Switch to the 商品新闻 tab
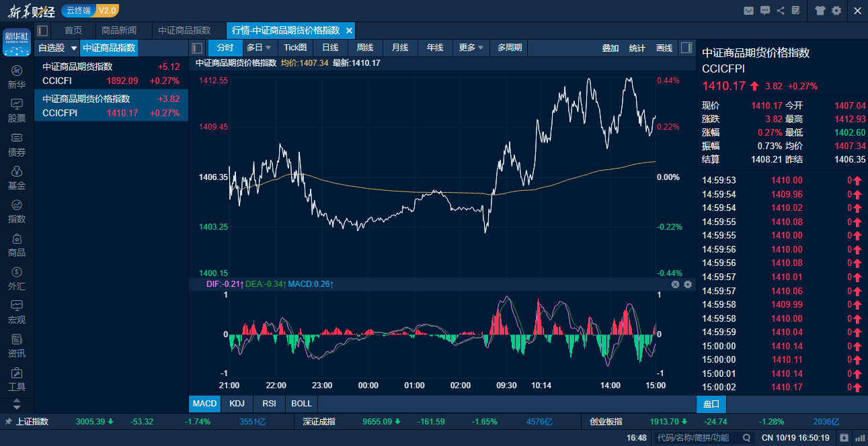The width and height of the screenshot is (868, 446). tap(119, 30)
